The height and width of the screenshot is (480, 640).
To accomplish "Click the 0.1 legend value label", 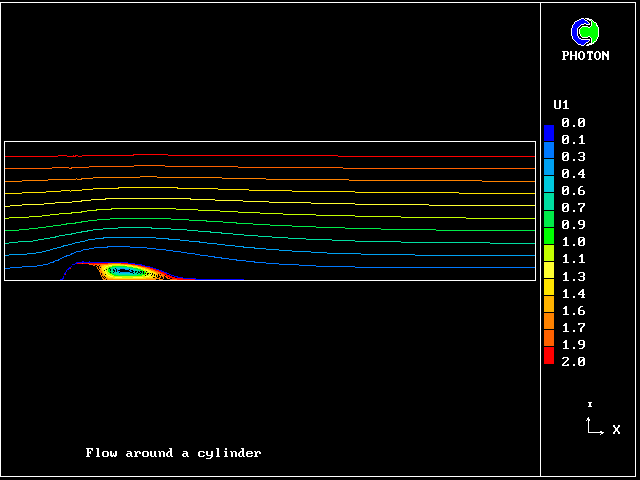I will [573, 140].
